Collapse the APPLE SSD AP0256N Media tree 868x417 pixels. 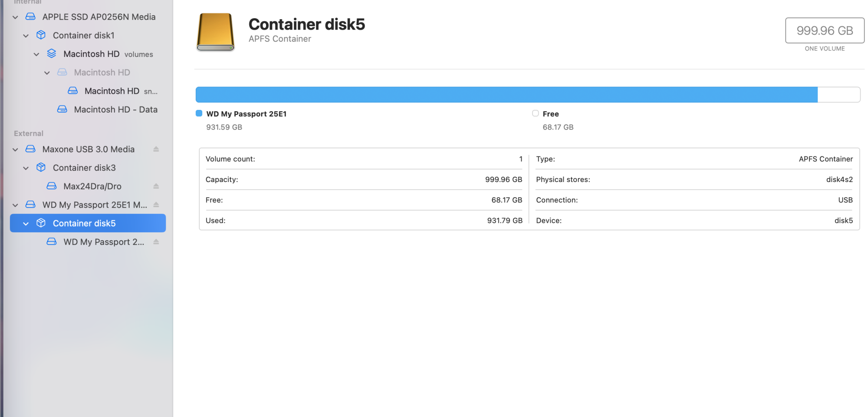(15, 17)
